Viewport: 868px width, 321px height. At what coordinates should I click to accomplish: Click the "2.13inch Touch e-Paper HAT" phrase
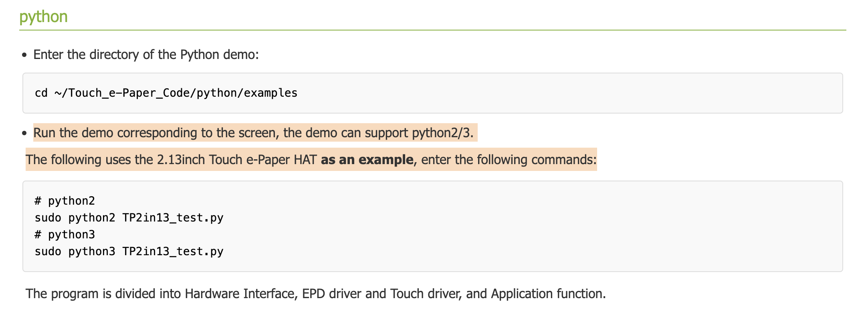point(237,160)
